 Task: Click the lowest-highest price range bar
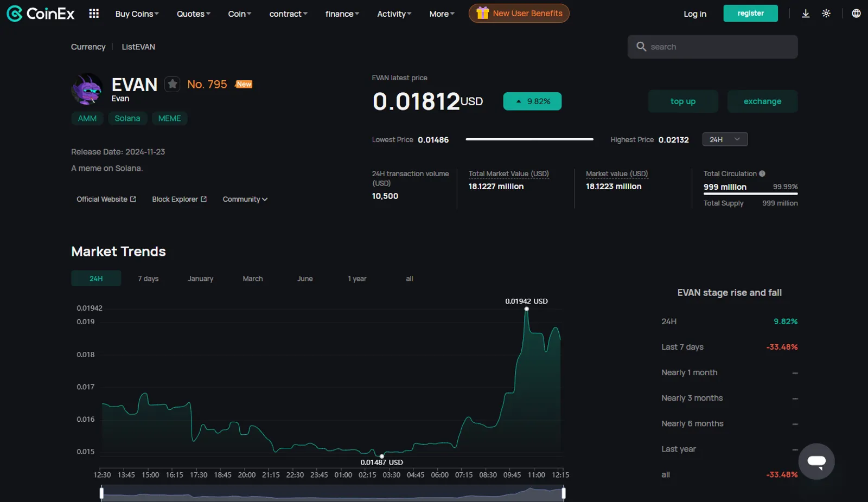529,139
